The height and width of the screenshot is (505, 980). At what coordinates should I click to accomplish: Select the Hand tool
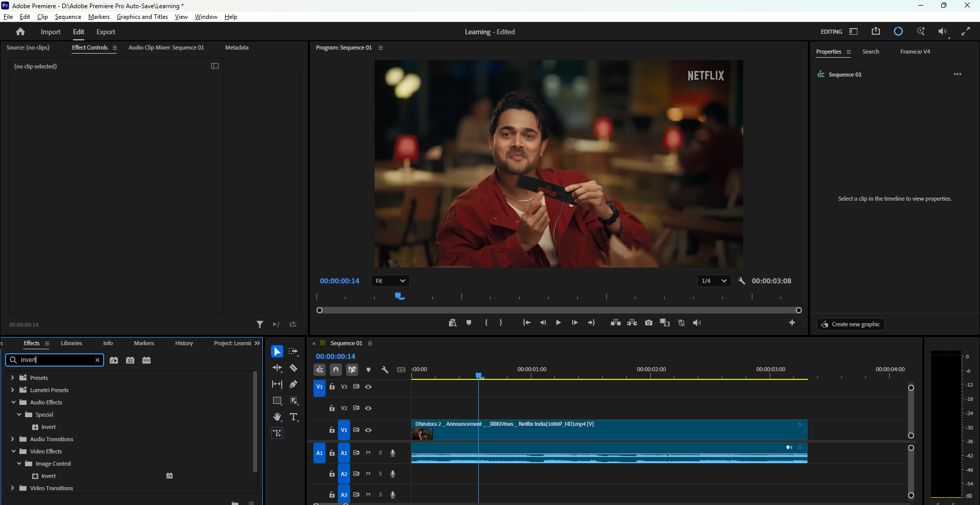[277, 417]
